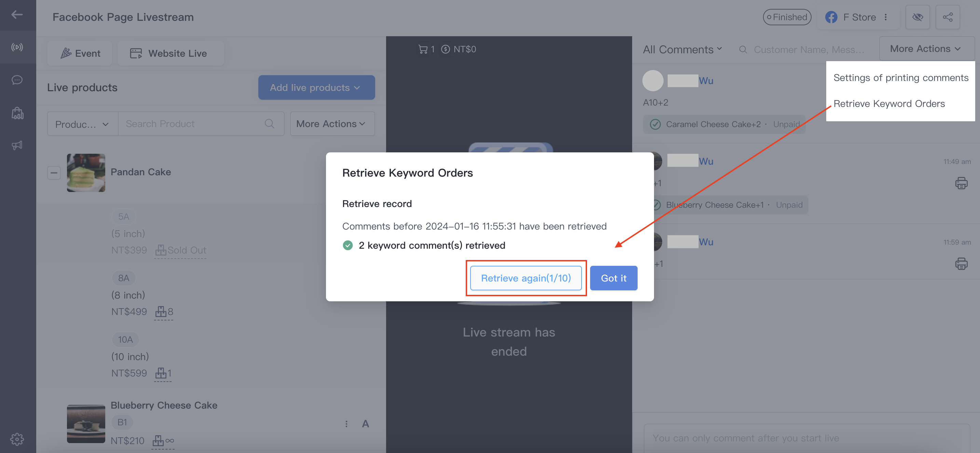Select Retrieve Keyword Orders menu item
Screen dimensions: 980x453
pos(889,104)
